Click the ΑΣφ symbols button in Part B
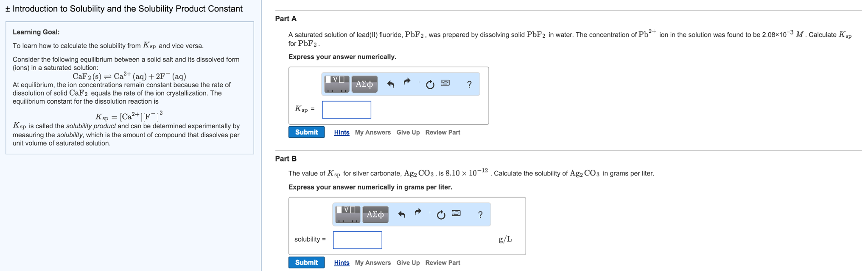The image size is (868, 271). pos(375,215)
